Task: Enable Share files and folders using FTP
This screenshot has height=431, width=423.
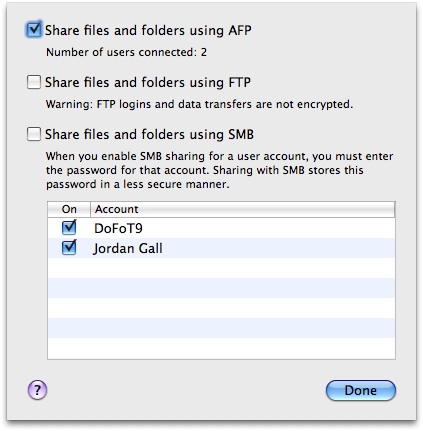Action: point(34,82)
